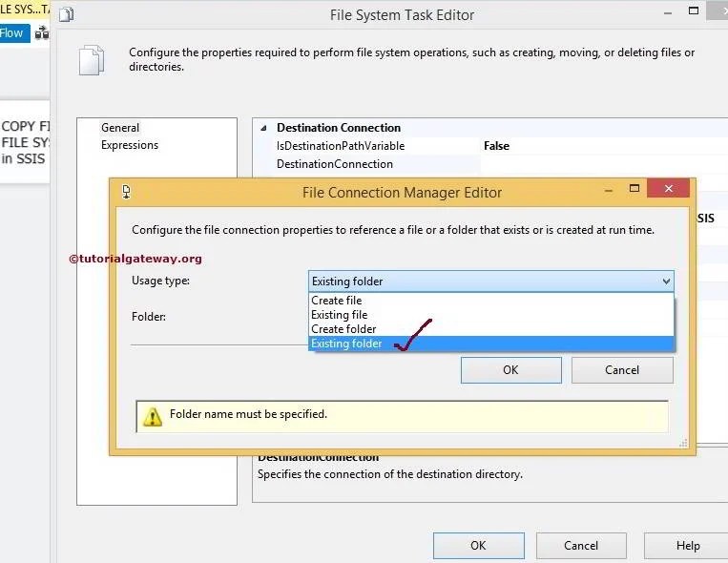The width and height of the screenshot is (728, 563).
Task: Minimize the File System Task Editor window
Action: (668, 13)
